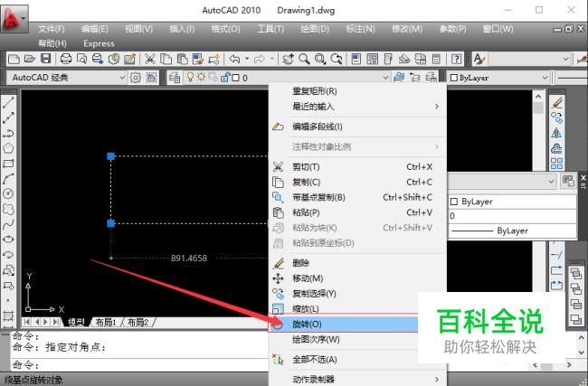Choose 删除 from context menu
Image resolution: width=588 pixels, height=386 pixels.
[x=358, y=263]
